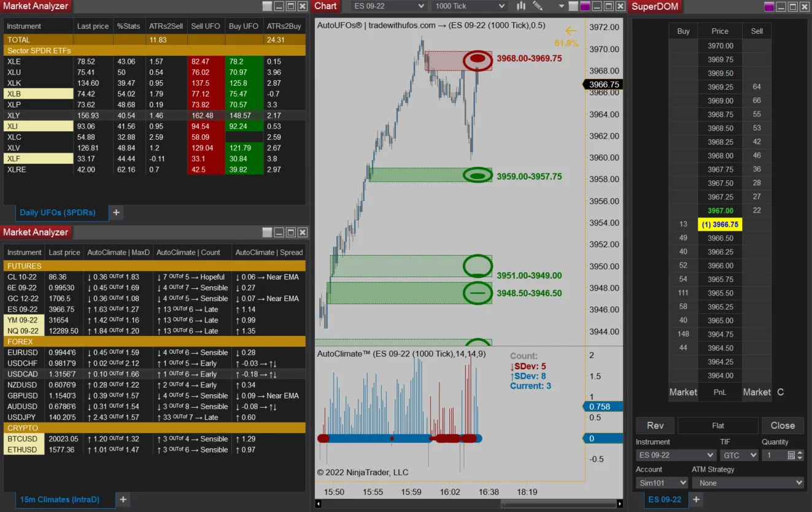
Task: Add new tab in SuperDOM panel
Action: coord(696,500)
